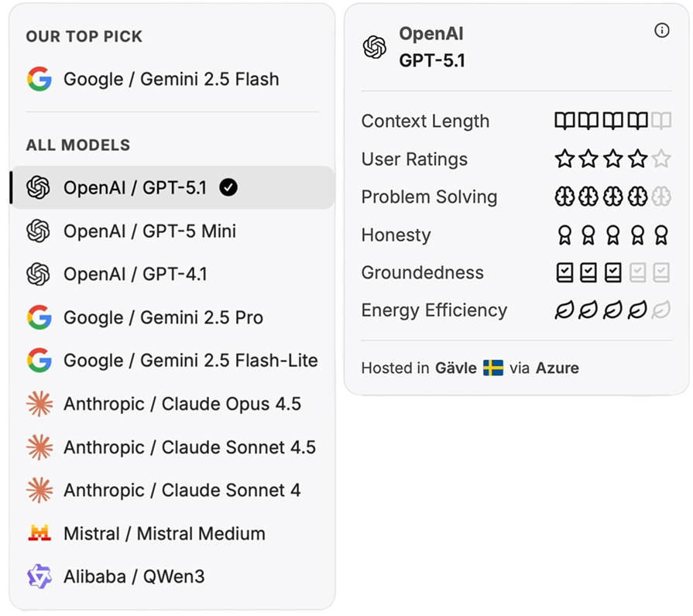This screenshot has width=693, height=616.
Task: Click the fifth star in User Ratings
Action: point(660,159)
